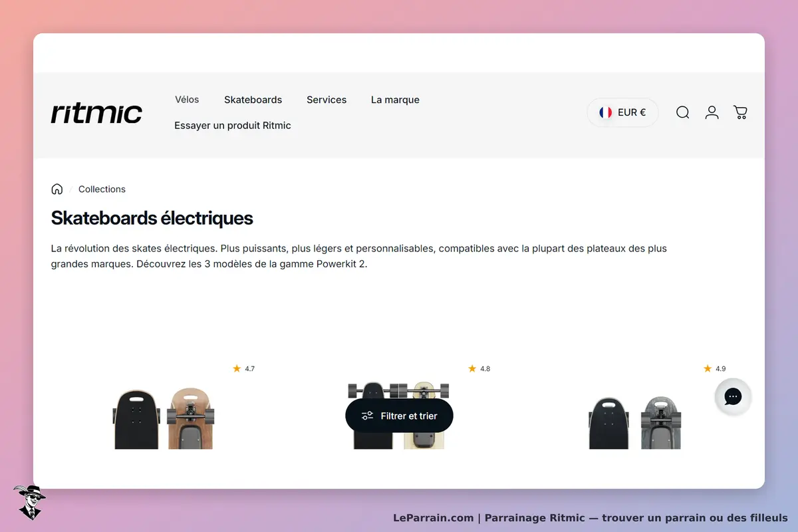Viewport: 798px width, 532px height.
Task: Click the star next to 4.9 rating
Action: [x=708, y=368]
